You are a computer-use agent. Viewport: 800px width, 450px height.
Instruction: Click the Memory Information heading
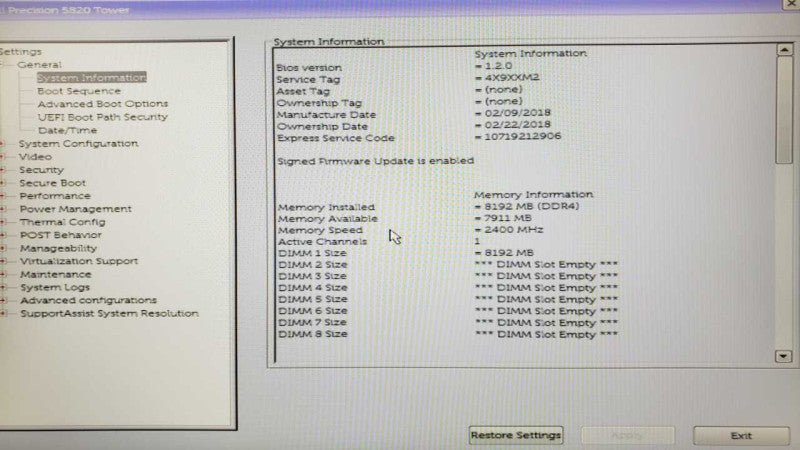coord(533,194)
